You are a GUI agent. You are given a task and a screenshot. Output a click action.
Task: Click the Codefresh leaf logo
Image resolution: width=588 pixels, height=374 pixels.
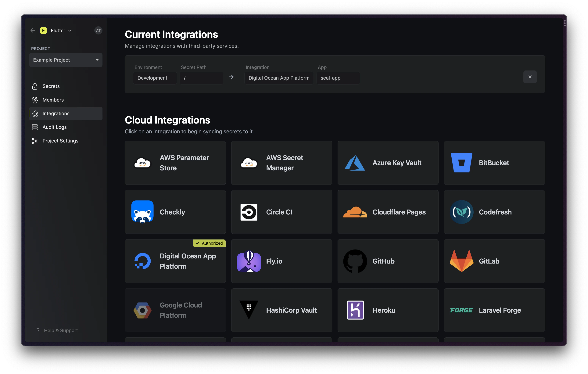click(461, 212)
